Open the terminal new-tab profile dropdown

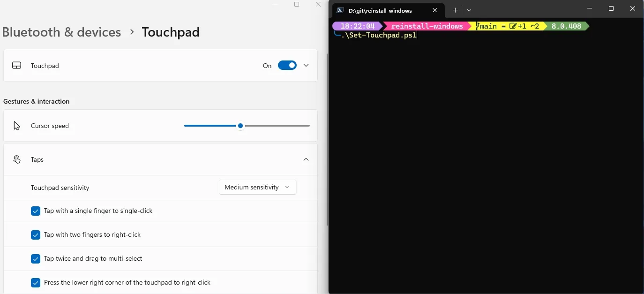[469, 10]
